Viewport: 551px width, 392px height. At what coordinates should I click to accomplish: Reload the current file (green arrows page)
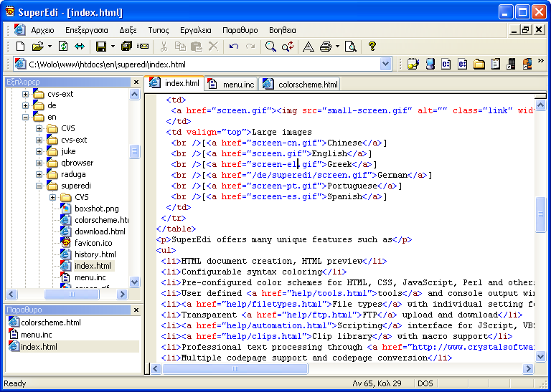[x=63, y=47]
